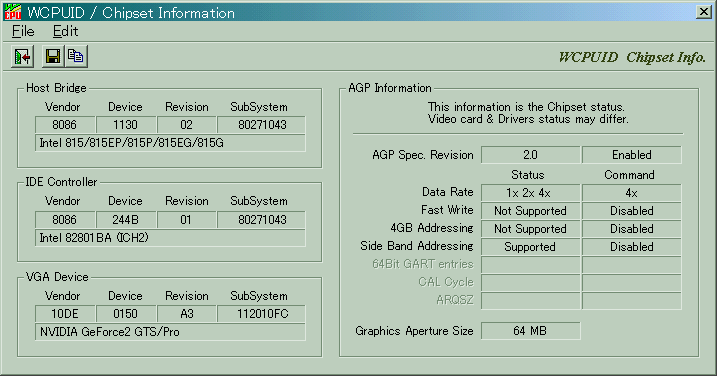The image size is (717, 376).
Task: Click Data Rate status 1x 2x 4x
Action: tap(530, 193)
